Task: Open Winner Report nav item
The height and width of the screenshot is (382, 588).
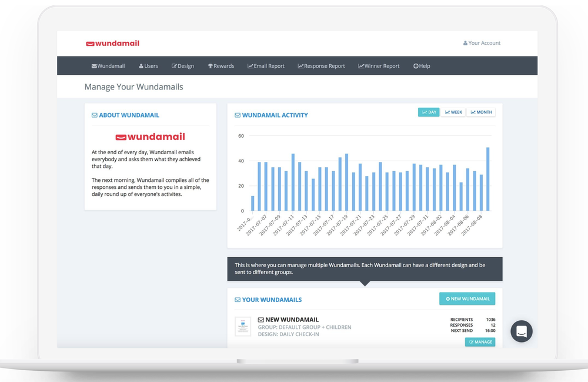Action: tap(379, 66)
